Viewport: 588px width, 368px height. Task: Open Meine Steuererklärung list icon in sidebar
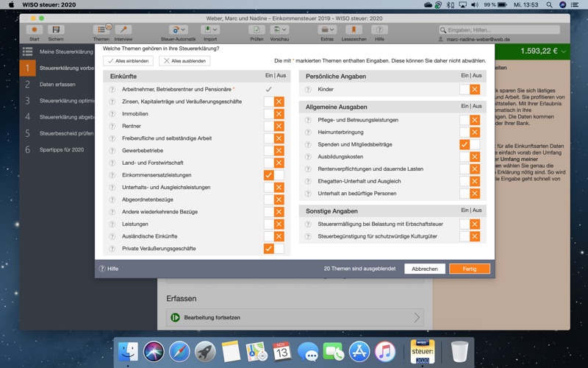click(27, 52)
